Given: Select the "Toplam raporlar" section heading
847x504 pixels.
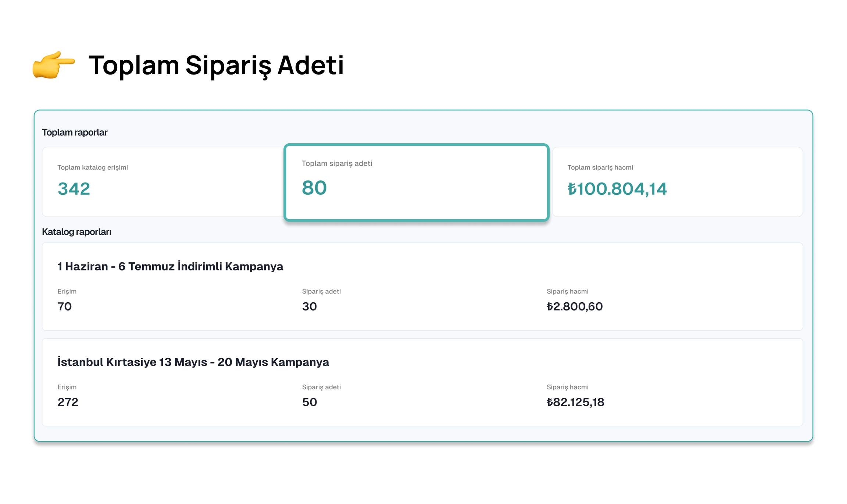Looking at the screenshot, I should click(75, 132).
